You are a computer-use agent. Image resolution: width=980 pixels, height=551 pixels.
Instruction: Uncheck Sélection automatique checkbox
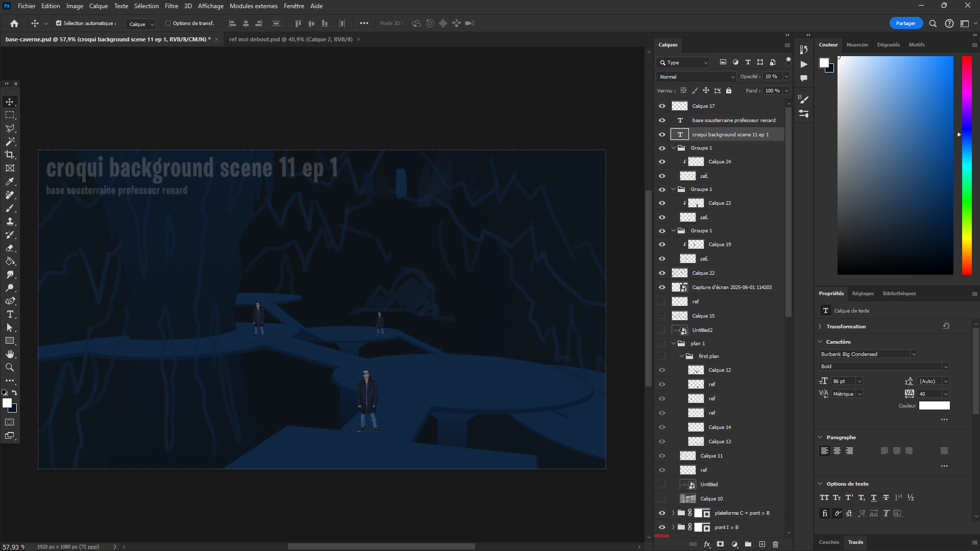(x=59, y=23)
